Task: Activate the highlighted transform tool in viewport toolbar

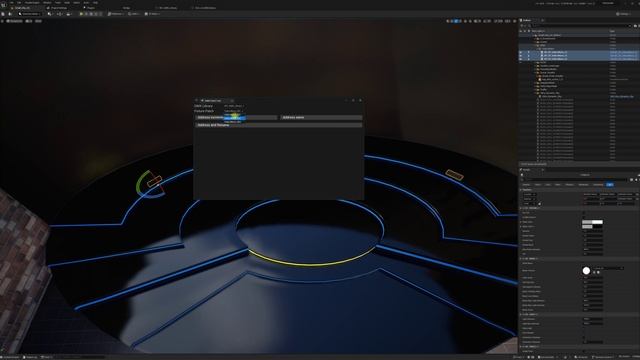Action: pyautogui.click(x=456, y=21)
